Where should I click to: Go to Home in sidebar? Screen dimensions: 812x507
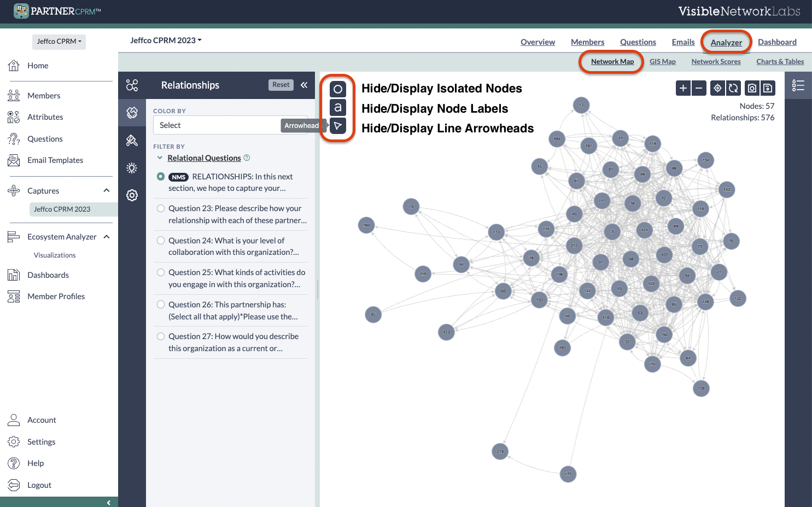[38, 66]
